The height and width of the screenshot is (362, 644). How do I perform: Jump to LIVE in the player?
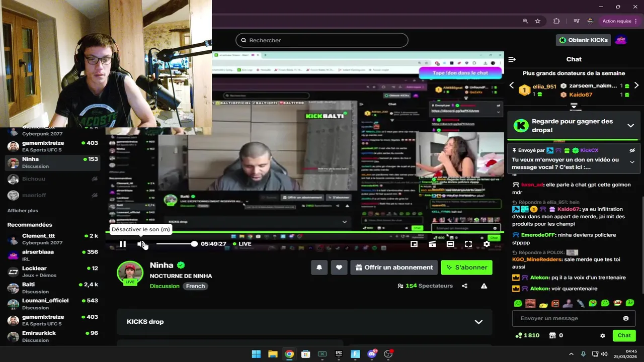(242, 244)
